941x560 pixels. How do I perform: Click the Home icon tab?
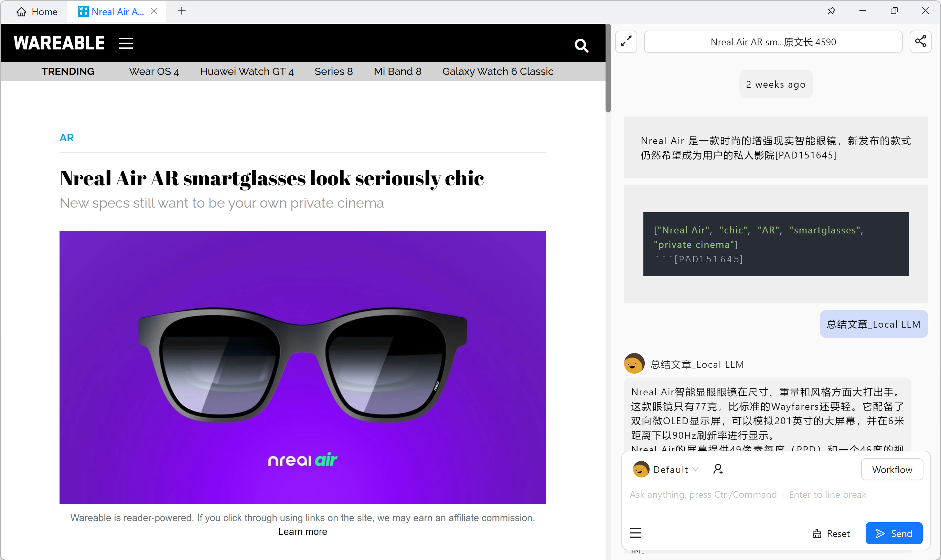click(36, 12)
